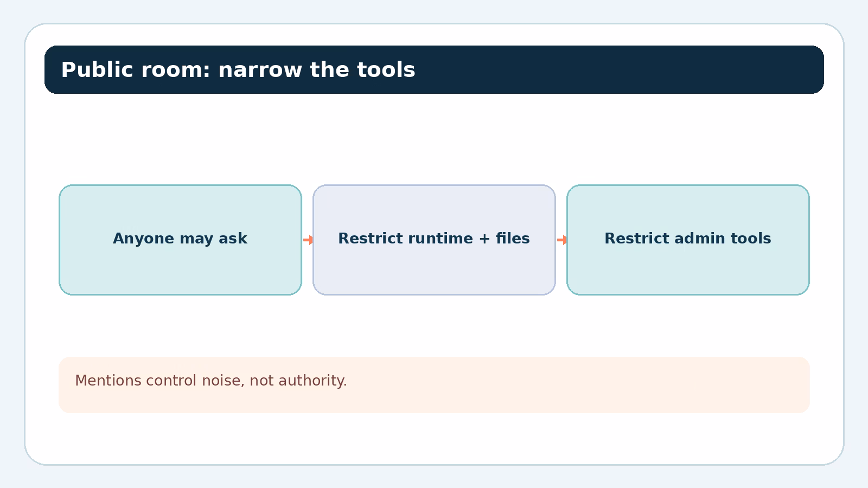The width and height of the screenshot is (868, 488).
Task: Click the 'Mentions control noise, not authority.' note
Action: click(x=434, y=385)
